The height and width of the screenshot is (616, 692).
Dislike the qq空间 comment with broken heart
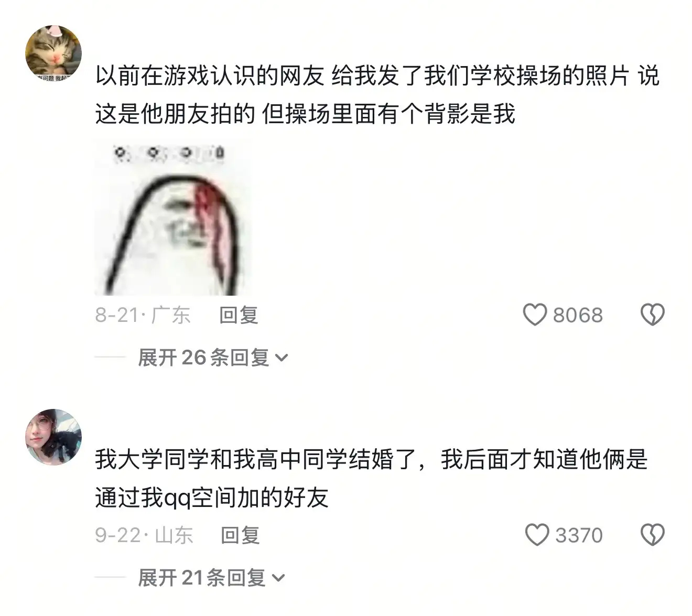(653, 535)
